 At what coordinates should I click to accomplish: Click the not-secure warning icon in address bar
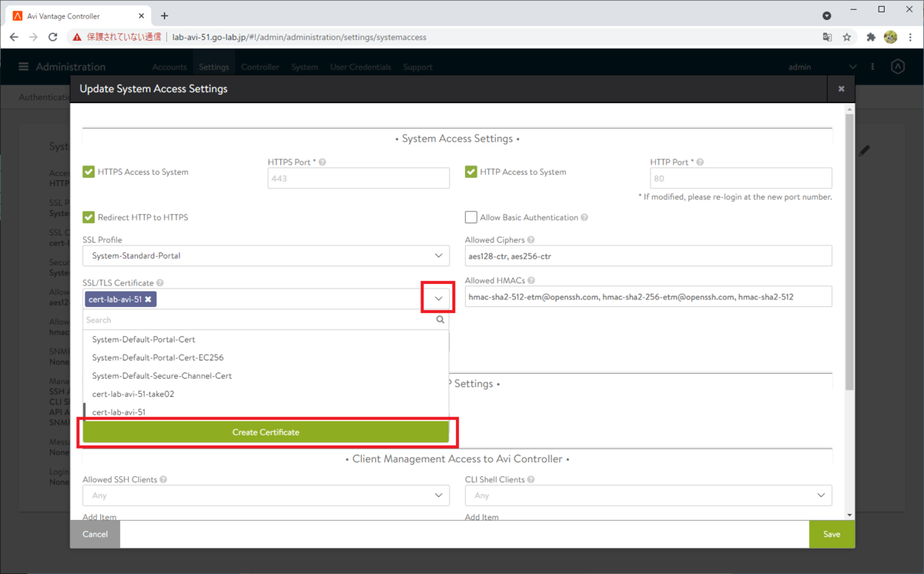tap(78, 36)
